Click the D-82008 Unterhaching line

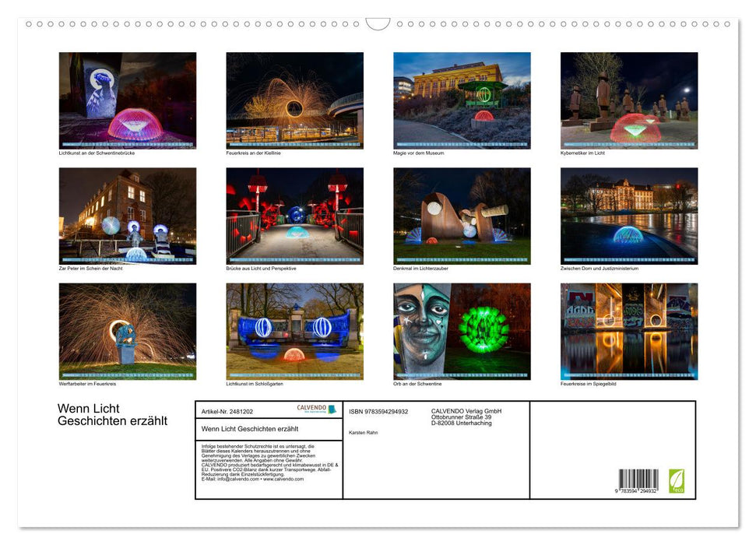462,423
